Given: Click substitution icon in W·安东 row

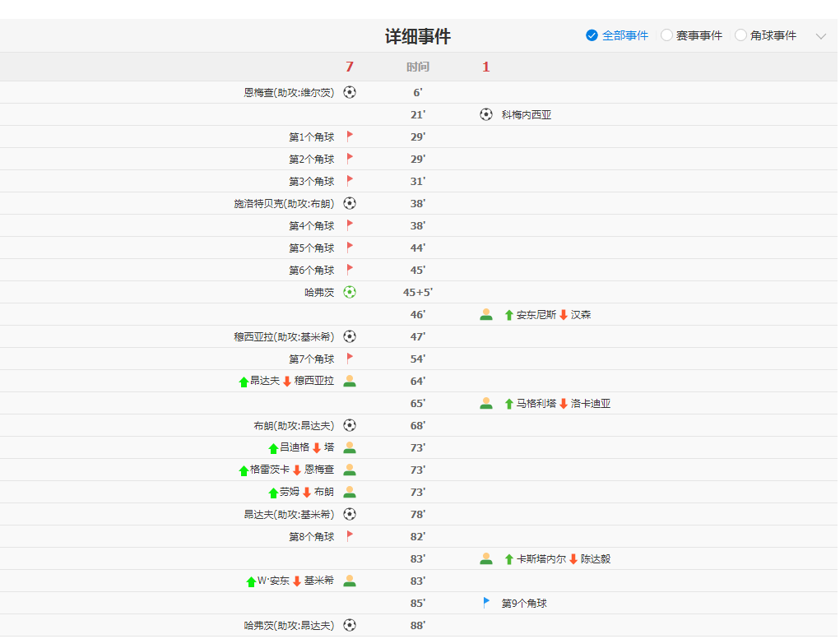Looking at the screenshot, I should pos(350,581).
